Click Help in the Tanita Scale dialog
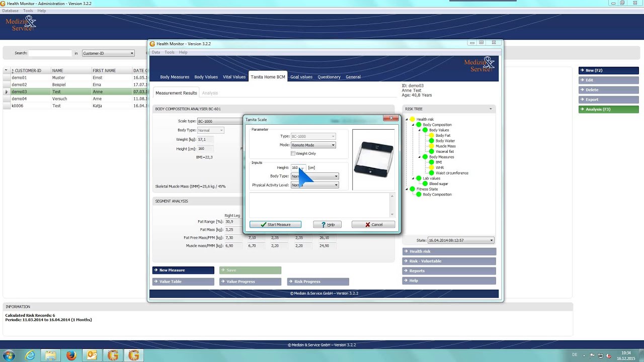The image size is (644, 362). click(x=327, y=225)
